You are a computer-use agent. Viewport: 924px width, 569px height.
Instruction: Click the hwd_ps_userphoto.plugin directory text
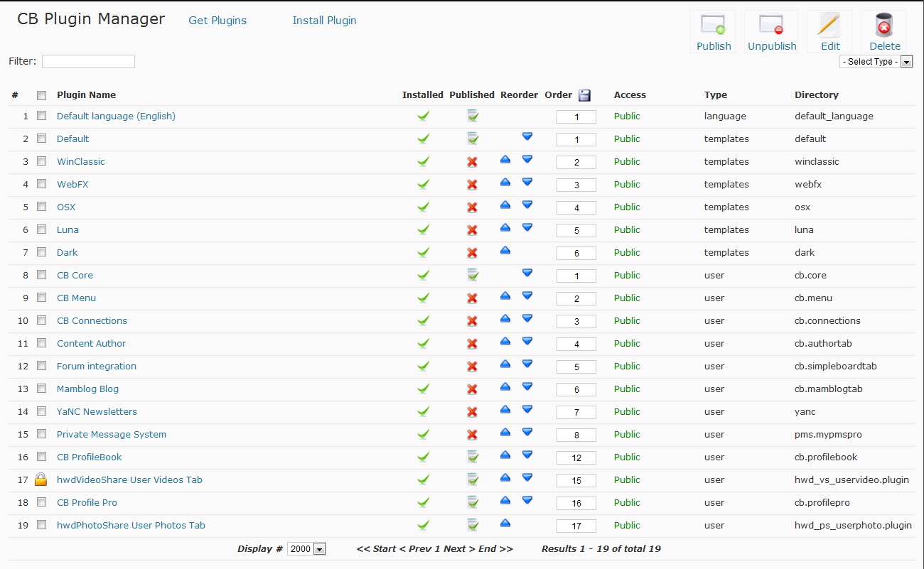(853, 525)
